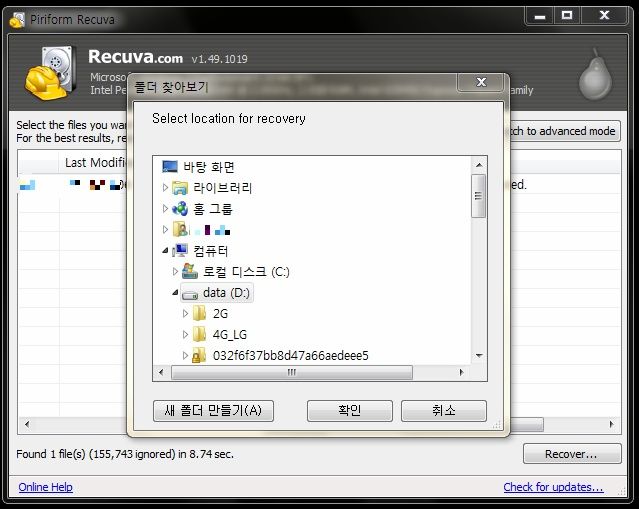Click Recuva file list scroll-right arrow
The height and width of the screenshot is (509, 639).
611,424
